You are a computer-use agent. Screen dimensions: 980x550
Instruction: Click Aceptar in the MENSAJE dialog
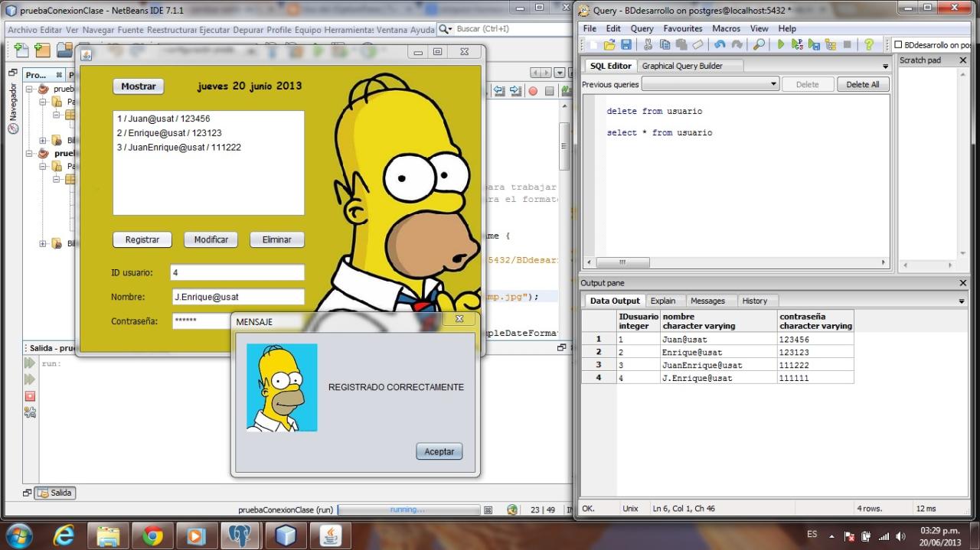pos(439,451)
